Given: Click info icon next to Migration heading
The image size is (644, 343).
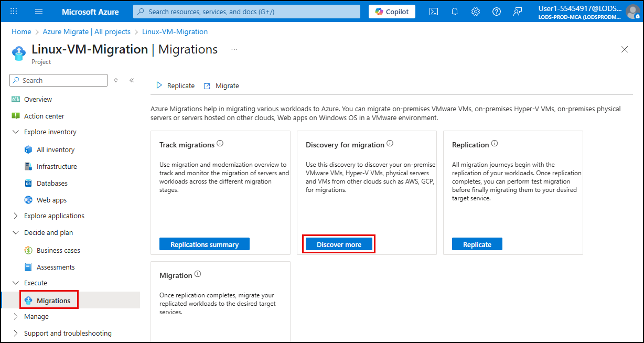Looking at the screenshot, I should click(x=198, y=274).
